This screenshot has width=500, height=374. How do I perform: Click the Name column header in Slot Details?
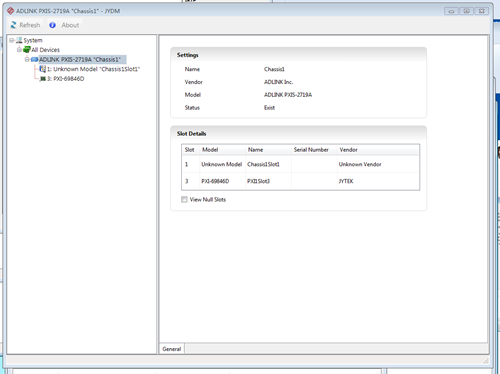pyautogui.click(x=268, y=150)
